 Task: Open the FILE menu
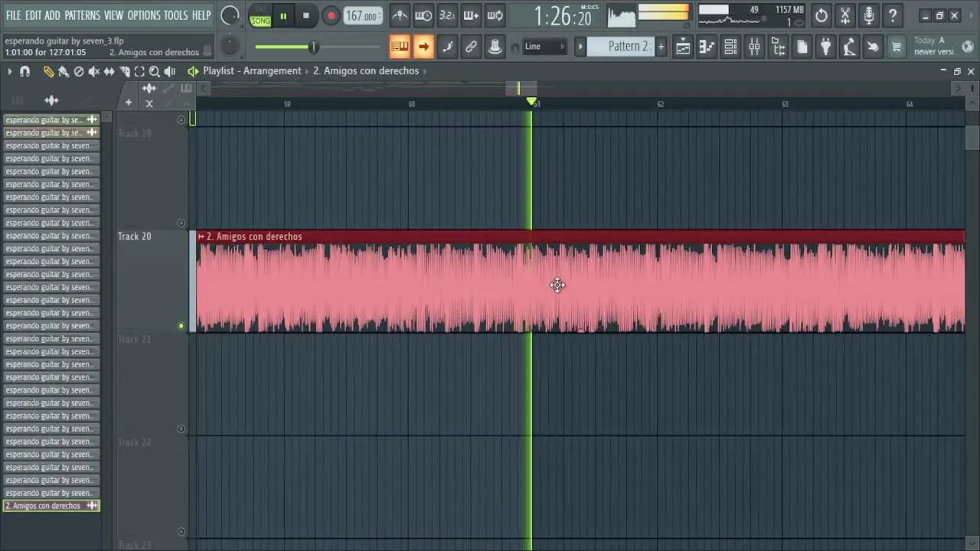[13, 15]
